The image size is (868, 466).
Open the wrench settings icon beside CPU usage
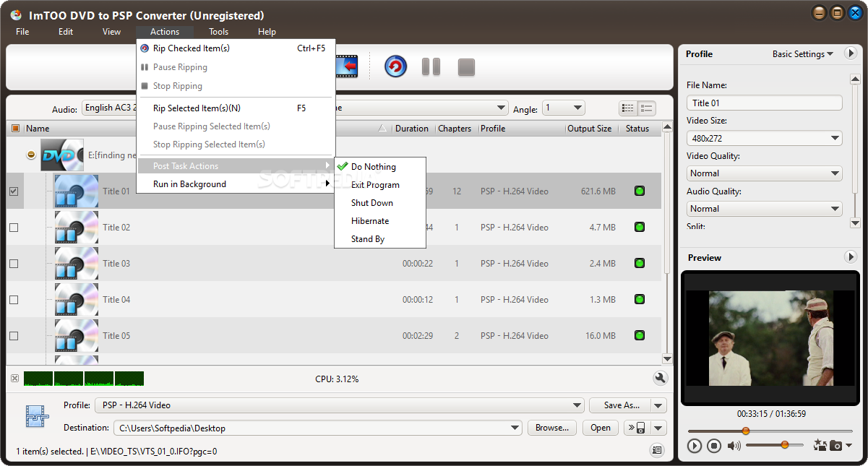click(x=660, y=378)
